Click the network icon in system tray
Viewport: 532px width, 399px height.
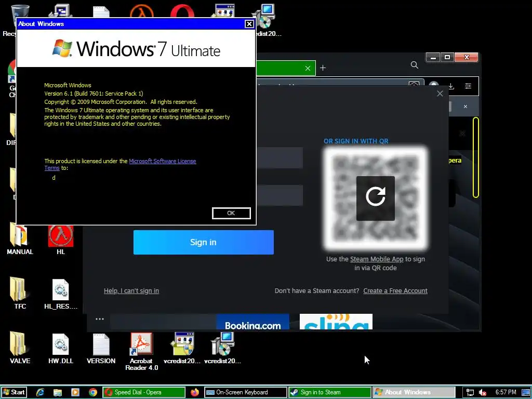coord(470,393)
